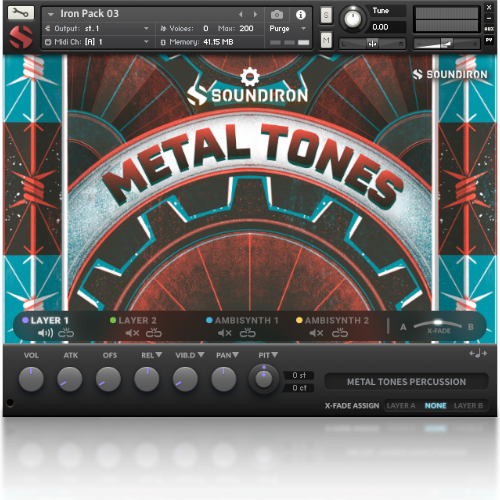Toggle the Mute M button
This screenshot has height=500, width=500.
click(326, 40)
